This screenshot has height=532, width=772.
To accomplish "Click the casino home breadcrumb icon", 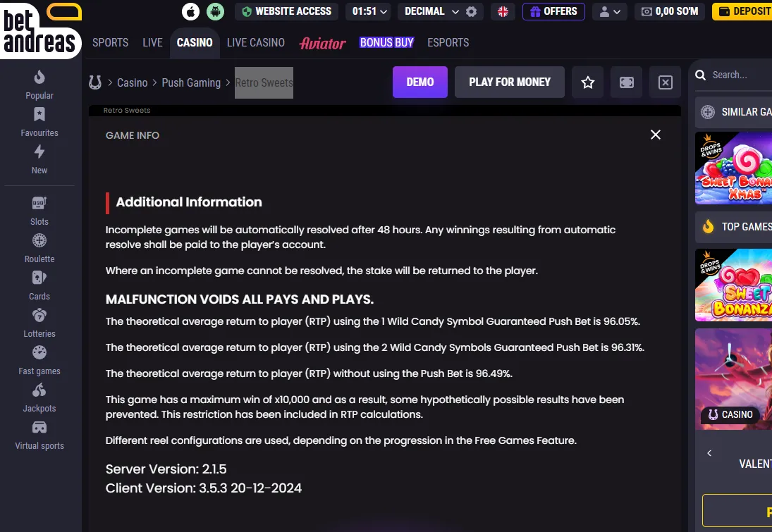I will tap(95, 82).
